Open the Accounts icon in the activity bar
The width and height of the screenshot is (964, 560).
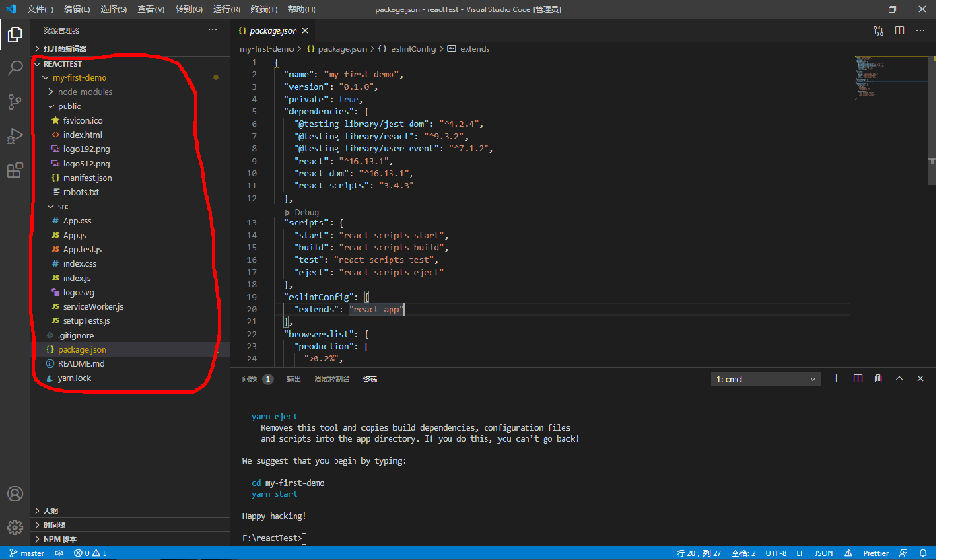pos(15,493)
